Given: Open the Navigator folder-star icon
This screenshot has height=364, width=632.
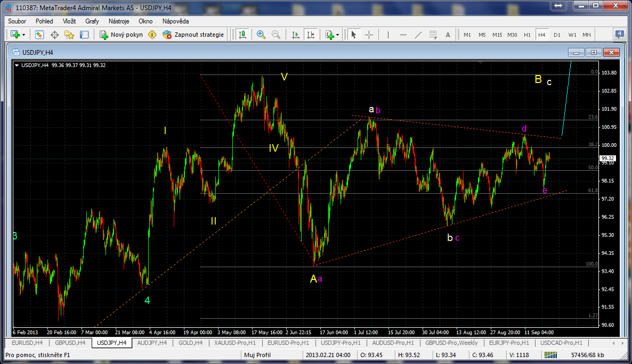Looking at the screenshot, I should click(69, 35).
